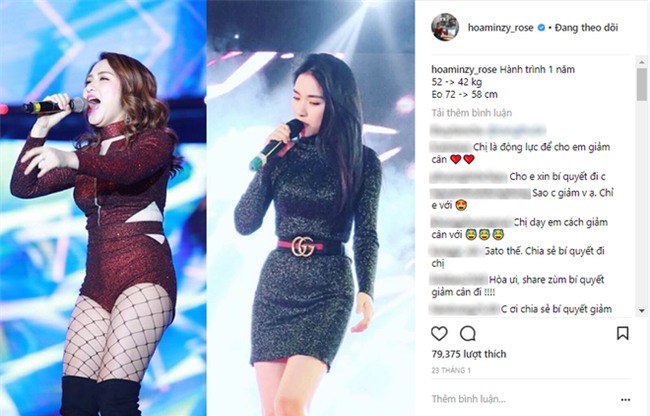The image size is (650, 416).
Task: Open the three-dot more options menu
Action: (x=626, y=400)
